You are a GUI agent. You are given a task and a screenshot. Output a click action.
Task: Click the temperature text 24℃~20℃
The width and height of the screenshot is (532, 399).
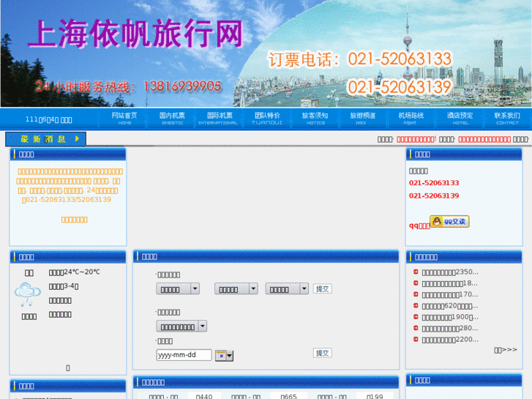coord(75,272)
